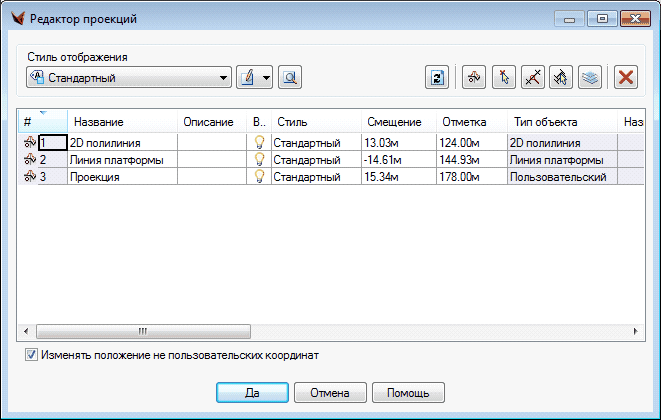Click the red X delete icon
661x420 pixels.
(x=626, y=77)
